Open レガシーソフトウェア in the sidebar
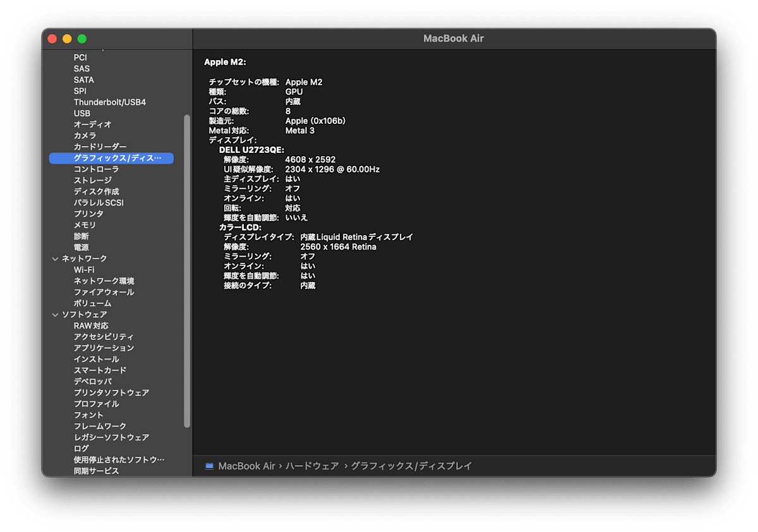The image size is (758, 532). point(111,437)
